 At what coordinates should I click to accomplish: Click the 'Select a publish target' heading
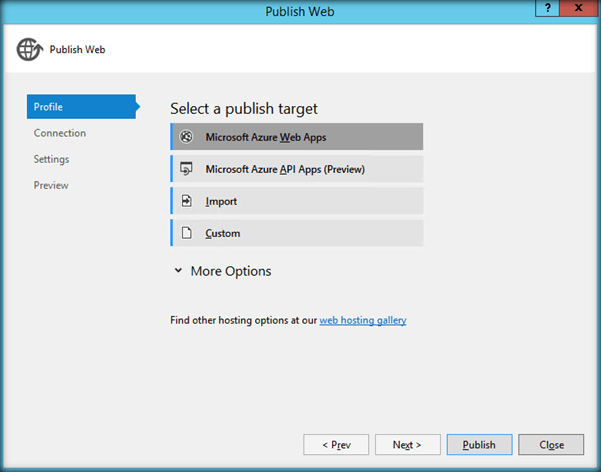point(244,109)
